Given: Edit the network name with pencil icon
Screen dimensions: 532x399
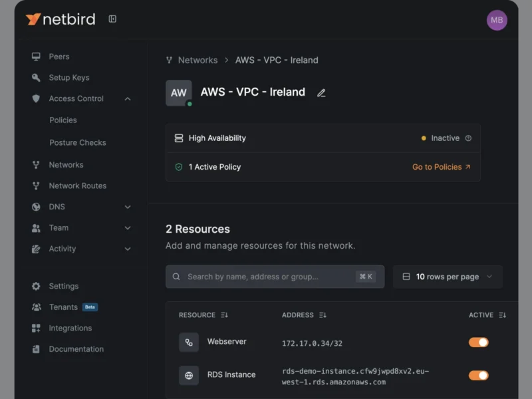Looking at the screenshot, I should (321, 92).
